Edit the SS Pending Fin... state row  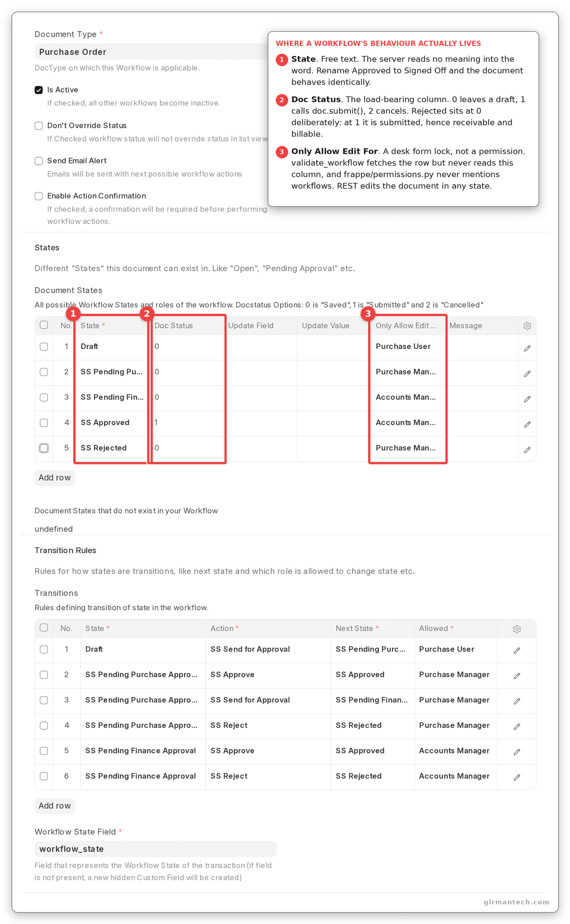[527, 399]
